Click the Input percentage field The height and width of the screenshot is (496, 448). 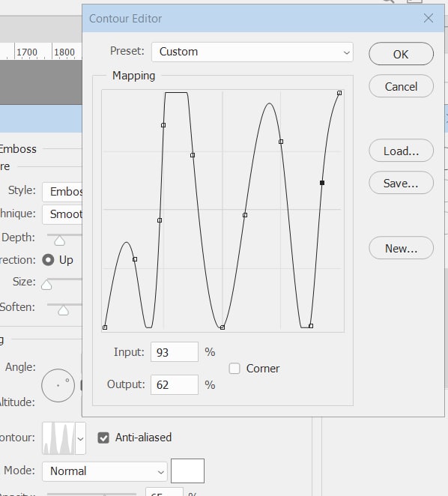point(175,352)
